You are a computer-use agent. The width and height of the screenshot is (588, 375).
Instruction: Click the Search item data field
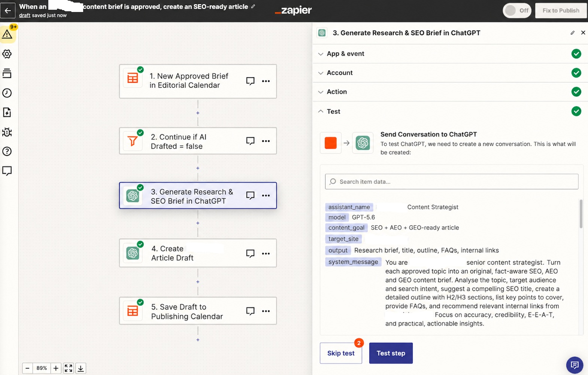coord(452,182)
